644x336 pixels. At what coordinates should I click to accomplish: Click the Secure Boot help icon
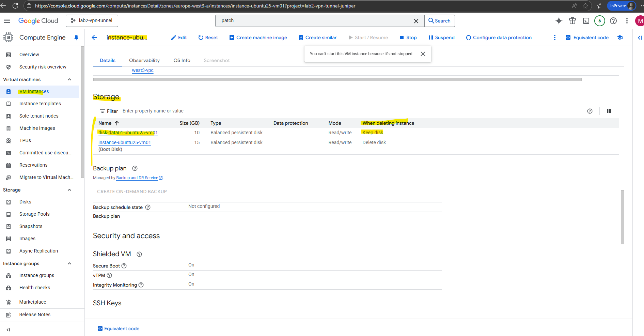point(124,266)
